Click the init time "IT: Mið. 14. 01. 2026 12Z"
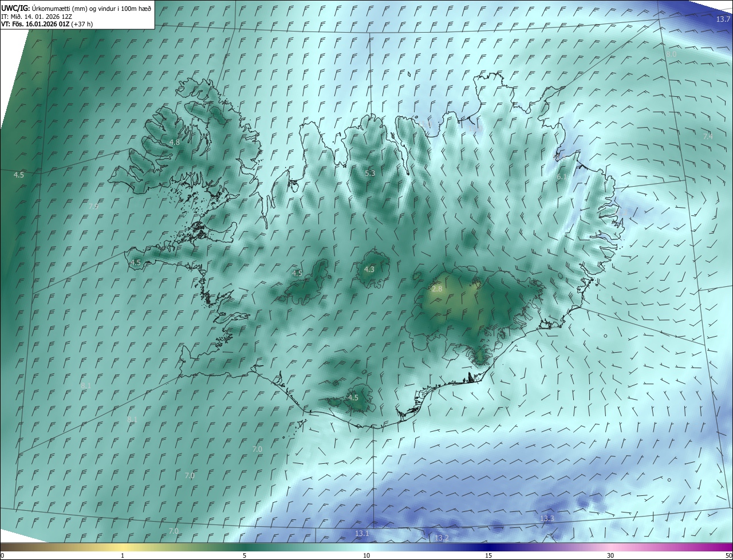 pos(37,16)
